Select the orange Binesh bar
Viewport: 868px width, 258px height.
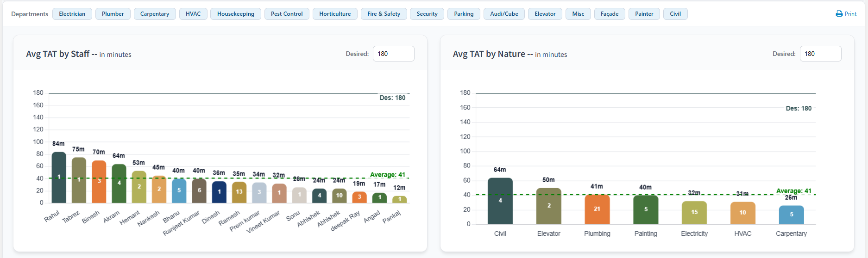tap(99, 182)
